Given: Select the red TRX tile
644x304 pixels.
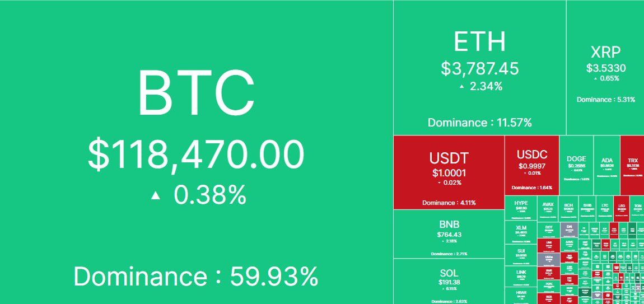Looking at the screenshot, I should pyautogui.click(x=632, y=166).
